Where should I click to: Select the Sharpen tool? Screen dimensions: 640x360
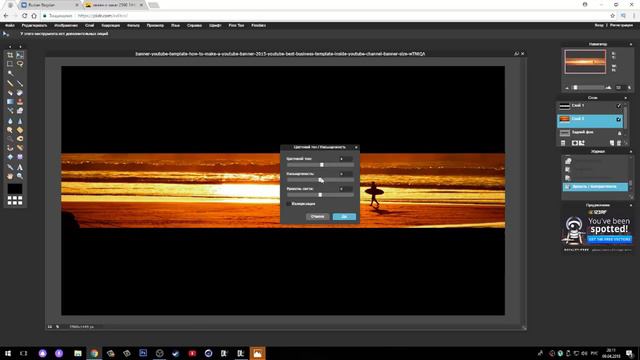pos(20,121)
